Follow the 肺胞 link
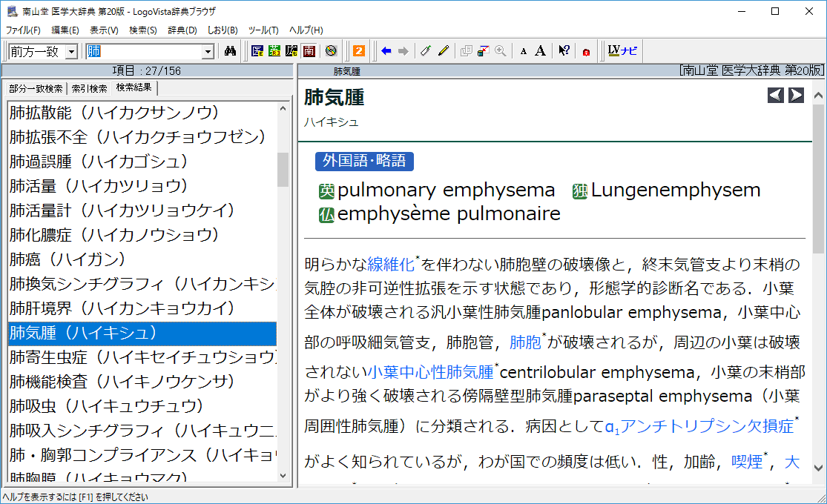Viewport: 827px width, 504px height. pos(525,342)
